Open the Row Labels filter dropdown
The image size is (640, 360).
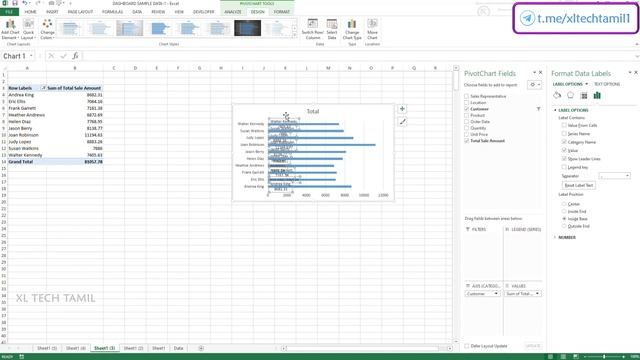(x=43, y=88)
